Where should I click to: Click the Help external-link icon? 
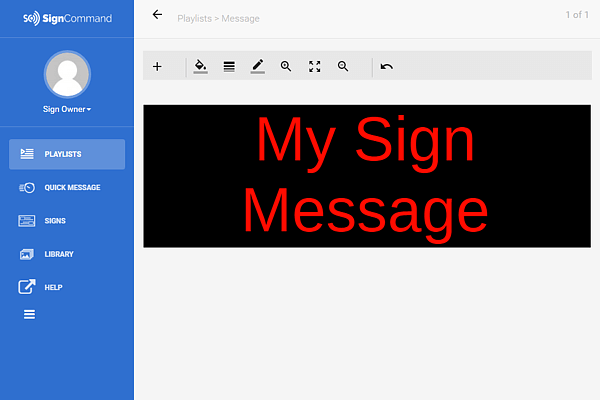coord(27,287)
